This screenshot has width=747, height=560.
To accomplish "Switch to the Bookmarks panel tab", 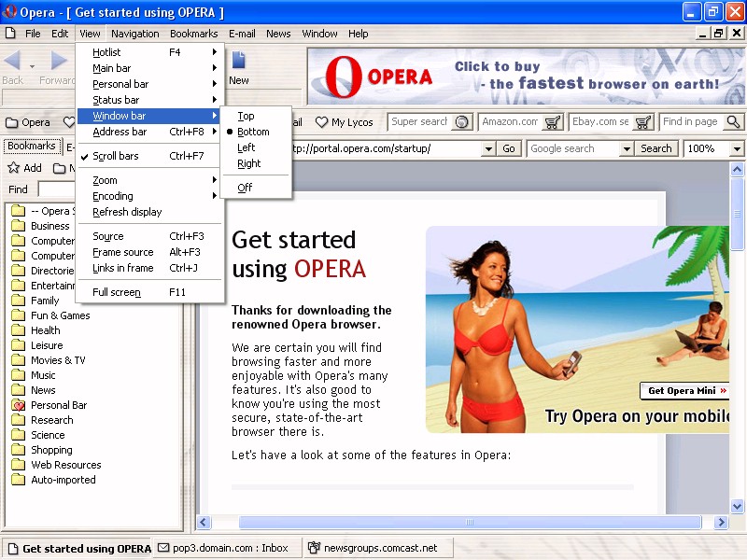I will [32, 146].
